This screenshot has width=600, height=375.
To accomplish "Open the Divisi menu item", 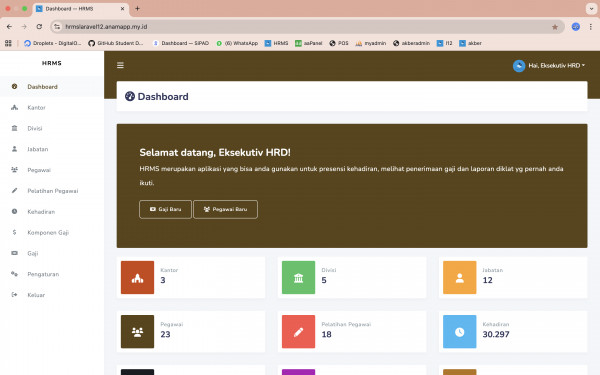I will click(x=52, y=128).
